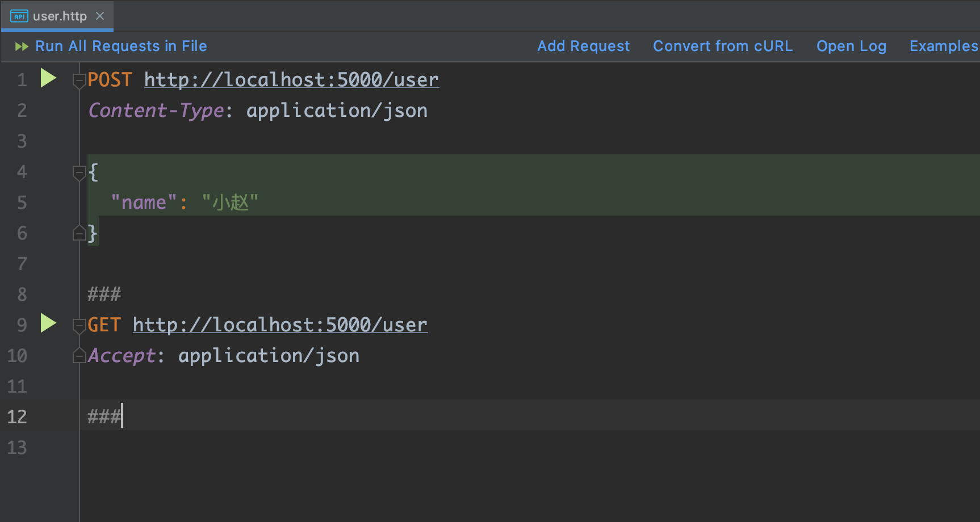Click Open Log link

tap(851, 46)
